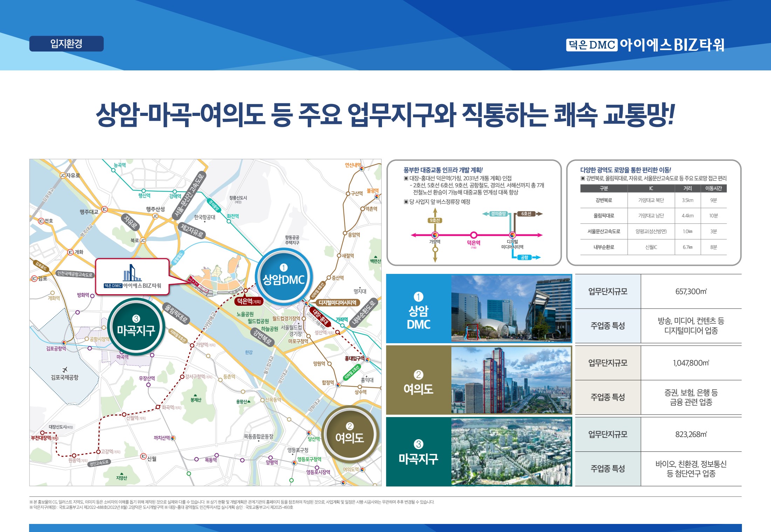
Task: Click the 풍부한 대중교통 인프라 개발 계획 heading
Action: [443, 170]
